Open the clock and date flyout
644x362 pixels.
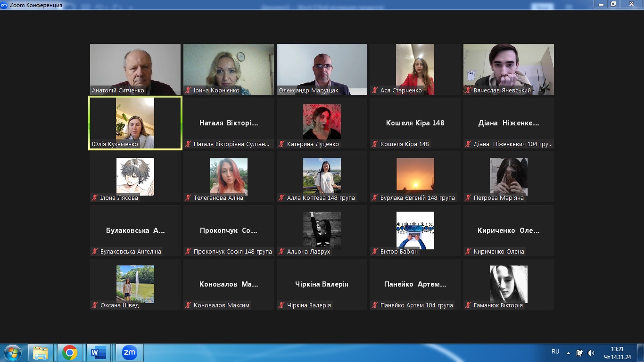point(617,353)
